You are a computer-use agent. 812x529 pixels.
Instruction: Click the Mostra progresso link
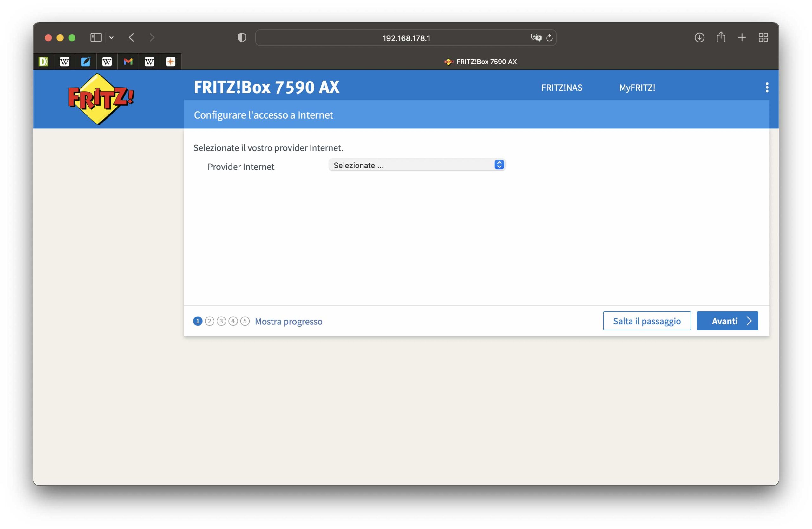coord(288,321)
